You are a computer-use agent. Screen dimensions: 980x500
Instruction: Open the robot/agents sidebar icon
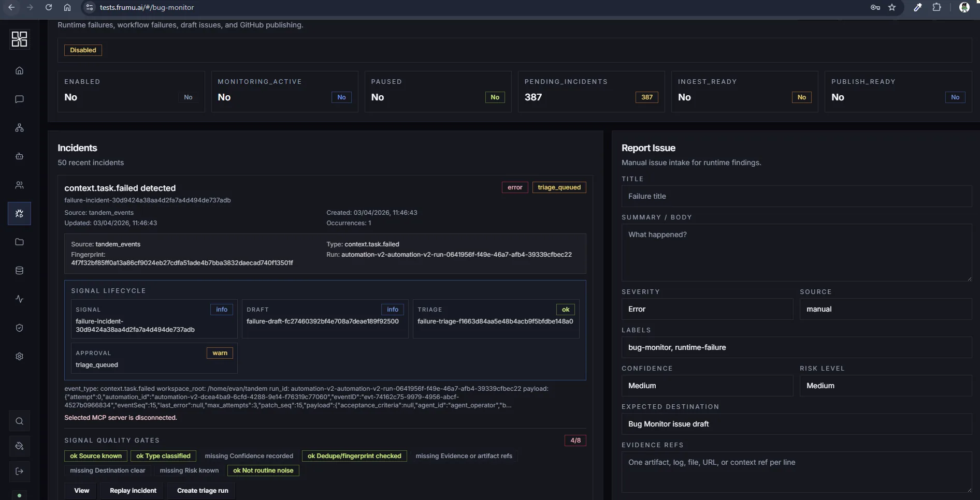pos(19,156)
